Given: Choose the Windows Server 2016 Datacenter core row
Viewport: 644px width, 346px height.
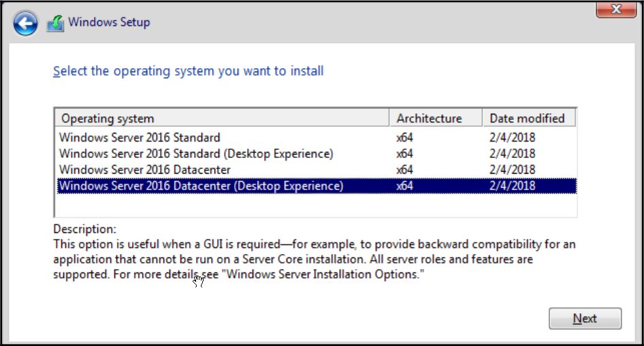Looking at the screenshot, I should point(317,170).
